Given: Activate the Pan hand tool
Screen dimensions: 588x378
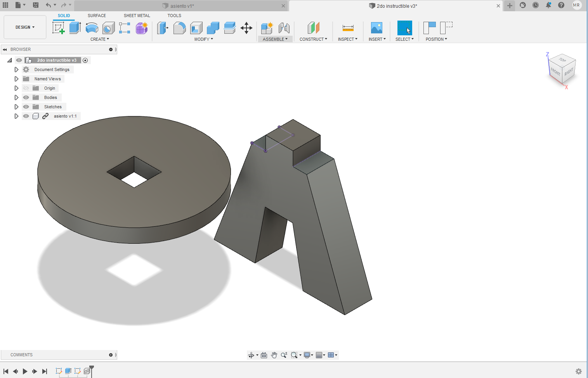Looking at the screenshot, I should tap(274, 355).
